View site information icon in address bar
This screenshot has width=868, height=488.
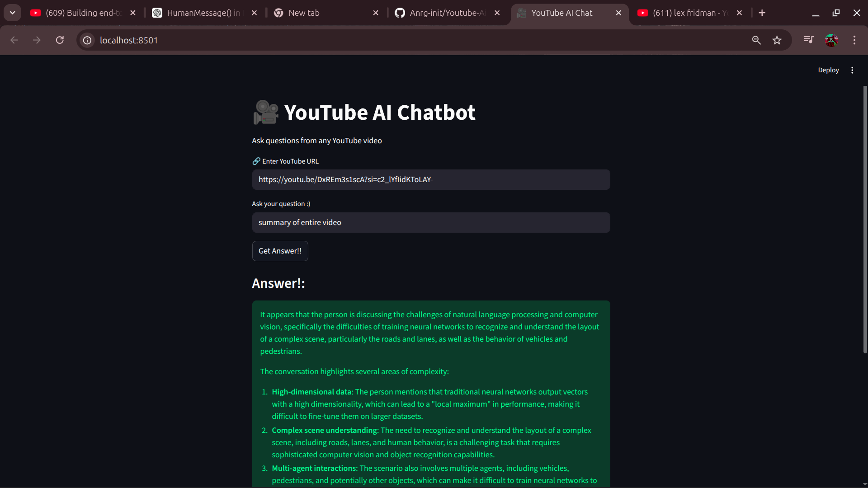pos(87,40)
